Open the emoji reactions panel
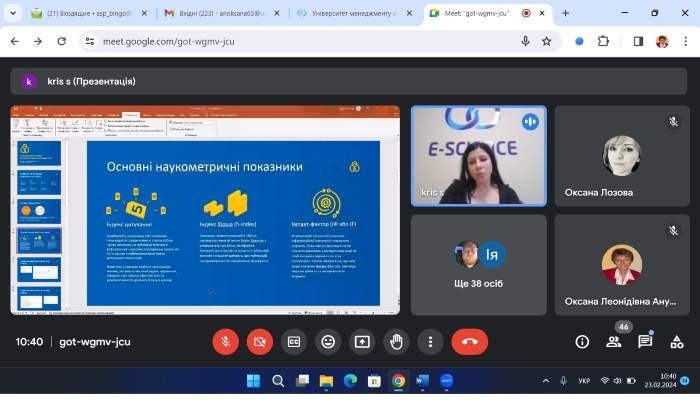The height and width of the screenshot is (400, 700). [x=327, y=341]
